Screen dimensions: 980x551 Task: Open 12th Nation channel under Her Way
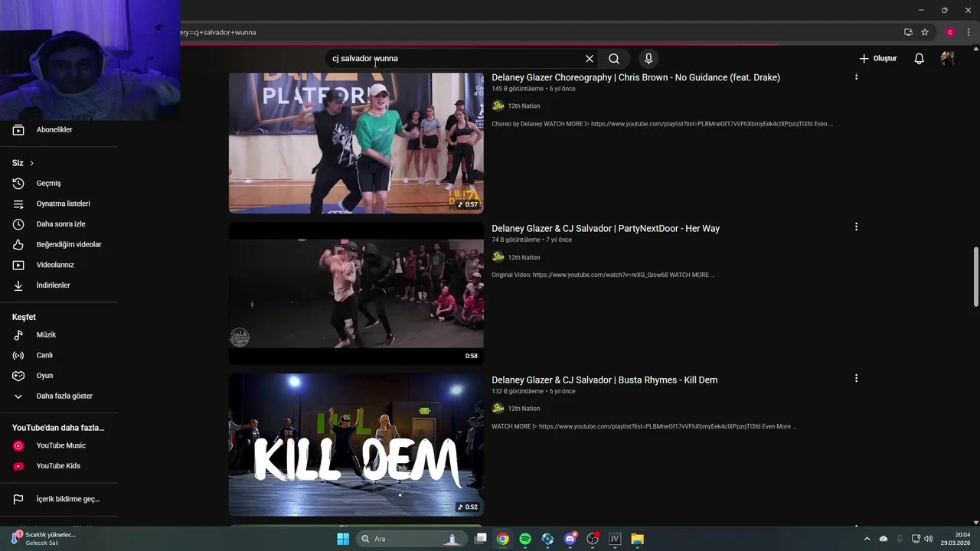click(x=524, y=258)
